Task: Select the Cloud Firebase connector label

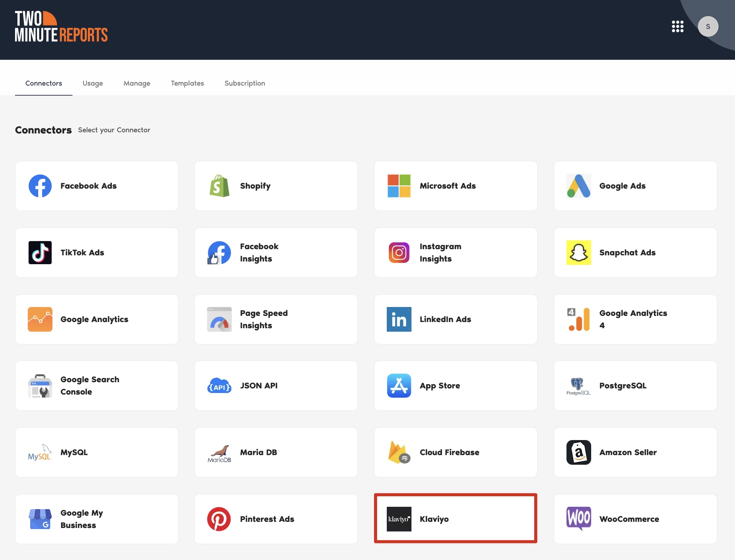Action: (450, 452)
